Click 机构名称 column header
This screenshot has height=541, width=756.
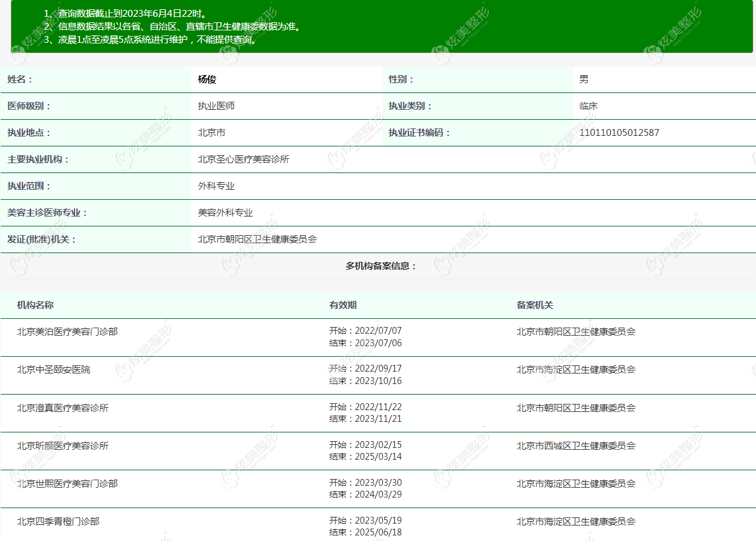(x=35, y=305)
